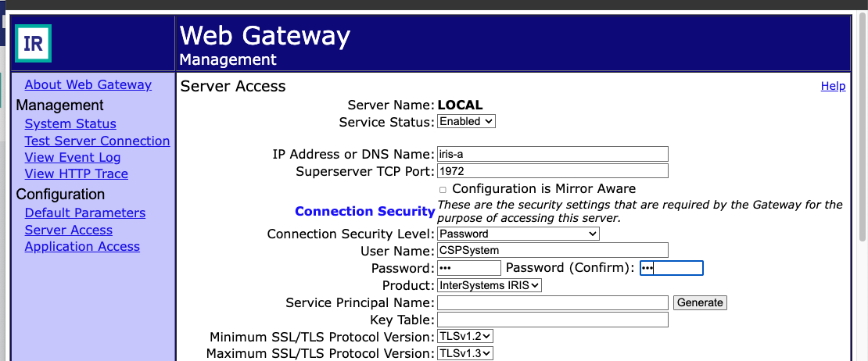Screen dimensions: 868x361
Task: Open Minimum SSL/TLS Protocol Version dropdown
Action: coord(465,337)
